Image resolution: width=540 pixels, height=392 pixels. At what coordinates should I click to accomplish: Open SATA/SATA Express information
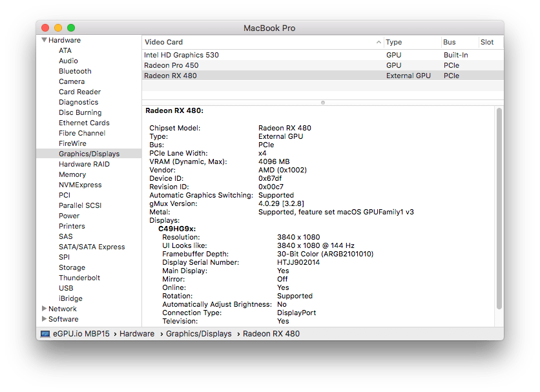[92, 247]
